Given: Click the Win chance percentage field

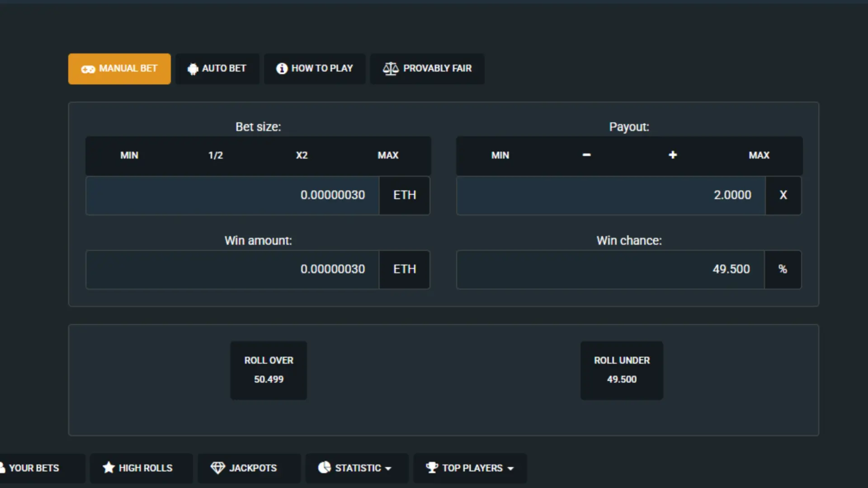Looking at the screenshot, I should (610, 269).
